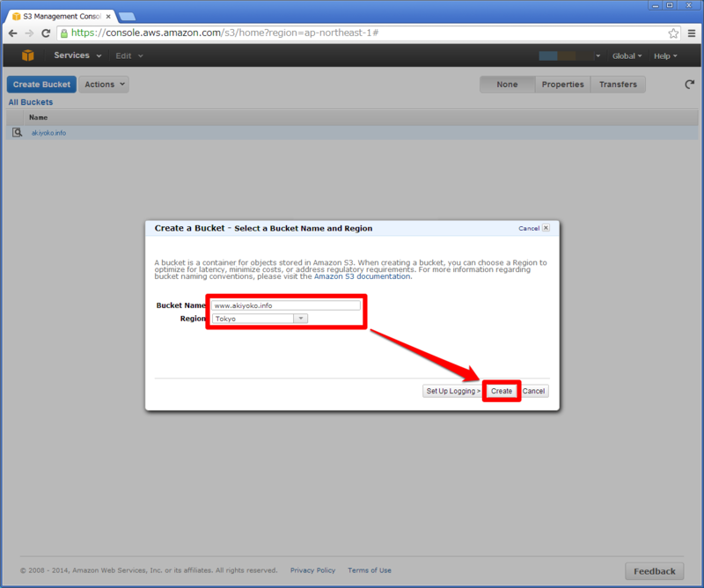Click the Set Up Logging button
The height and width of the screenshot is (588, 704).
click(x=452, y=391)
